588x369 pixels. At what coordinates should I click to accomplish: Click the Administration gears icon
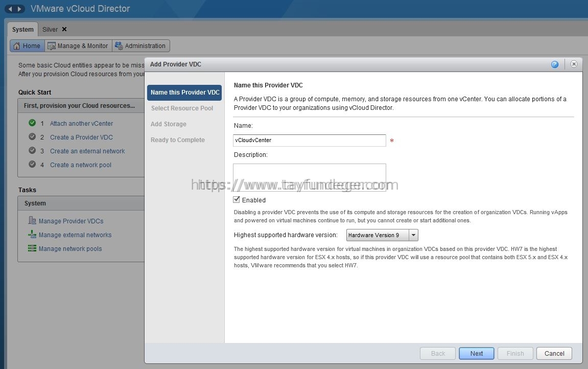point(119,46)
